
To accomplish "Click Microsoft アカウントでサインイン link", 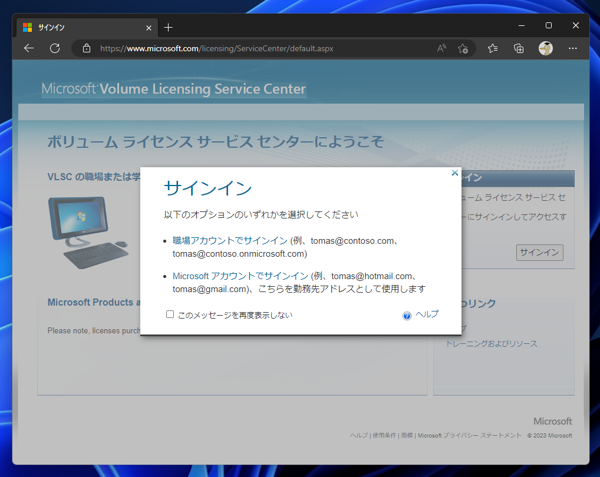I will click(x=240, y=276).
